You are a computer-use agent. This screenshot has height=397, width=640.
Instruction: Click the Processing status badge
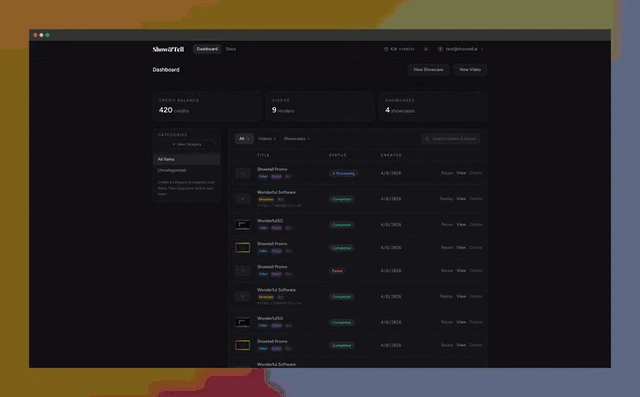[x=343, y=173]
